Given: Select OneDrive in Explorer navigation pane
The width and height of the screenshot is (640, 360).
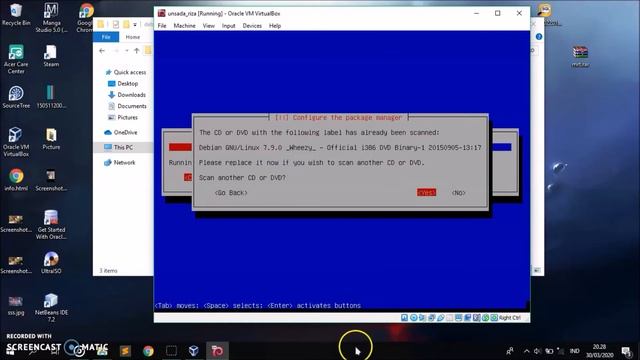Looking at the screenshot, I should 121,132.
